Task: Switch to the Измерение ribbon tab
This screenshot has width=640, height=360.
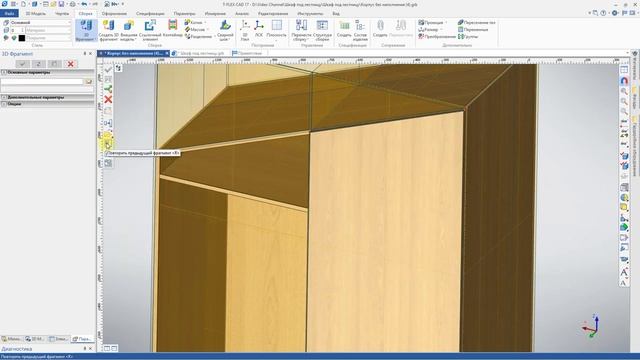Action: (x=215, y=13)
